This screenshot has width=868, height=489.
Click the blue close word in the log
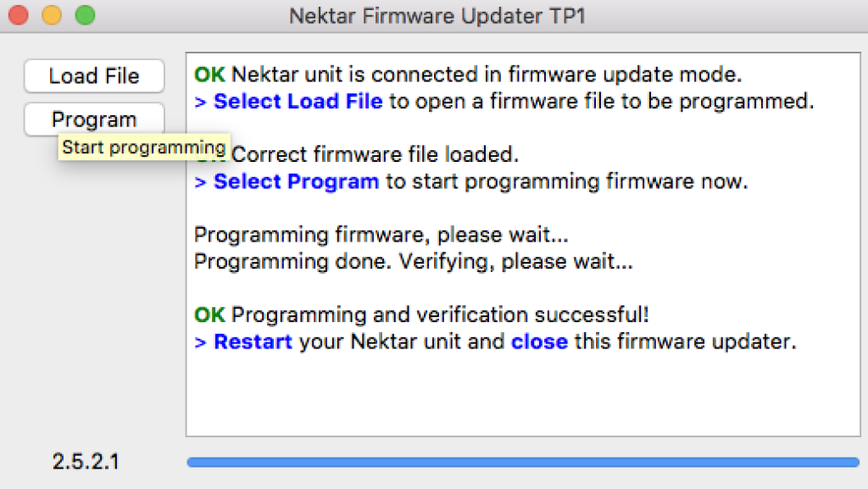pyautogui.click(x=539, y=342)
